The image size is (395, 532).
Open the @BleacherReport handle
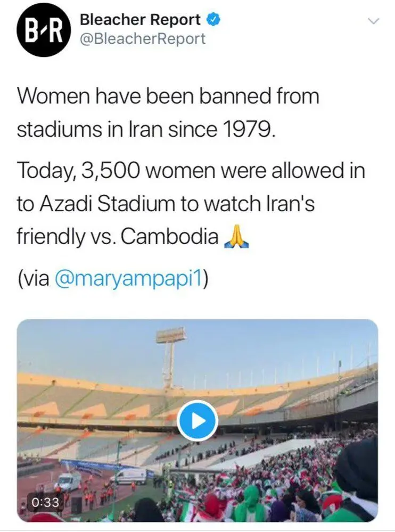143,39
